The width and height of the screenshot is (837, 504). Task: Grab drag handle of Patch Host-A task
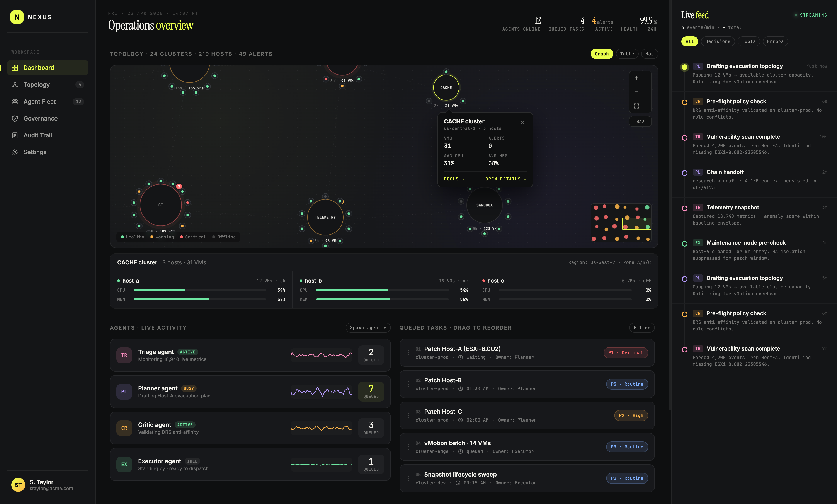click(407, 353)
